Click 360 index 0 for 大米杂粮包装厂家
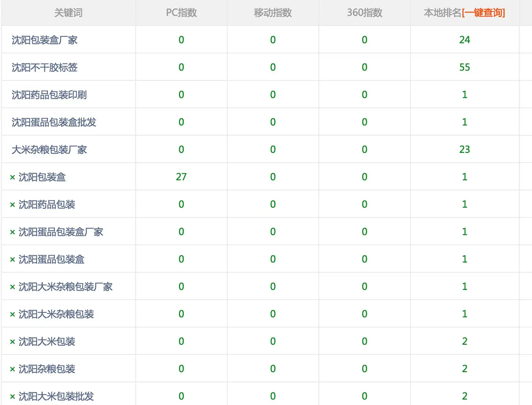The image size is (532, 405). [x=365, y=149]
